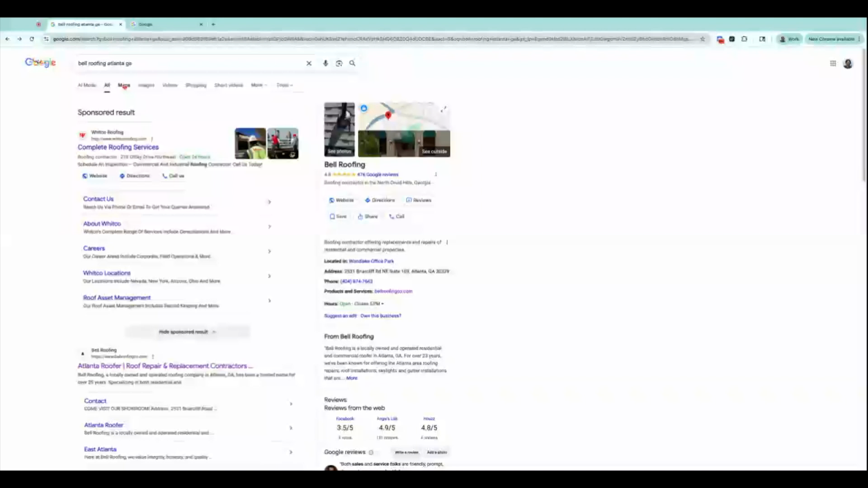
Task: Start voice search with microphone icon
Action: click(325, 63)
